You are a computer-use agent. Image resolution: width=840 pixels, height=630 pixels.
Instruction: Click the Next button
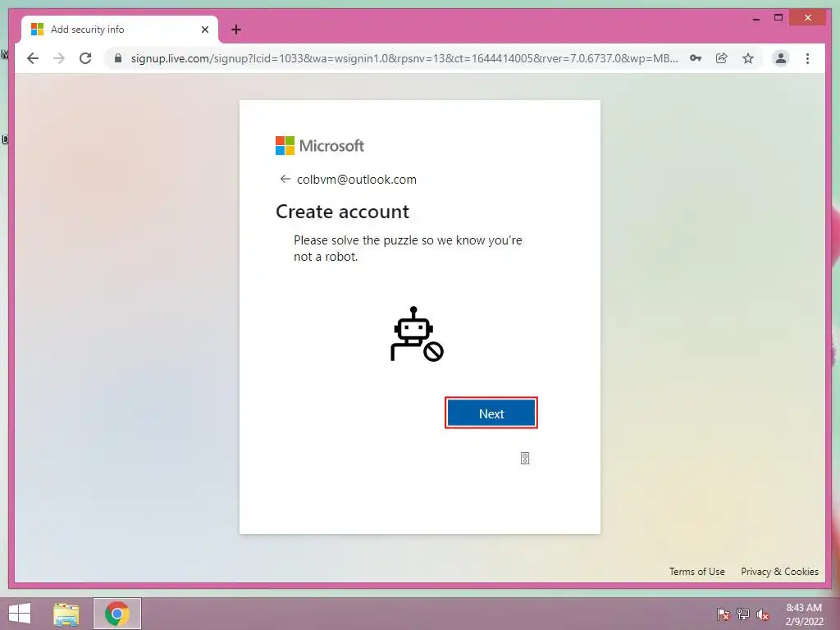491,413
